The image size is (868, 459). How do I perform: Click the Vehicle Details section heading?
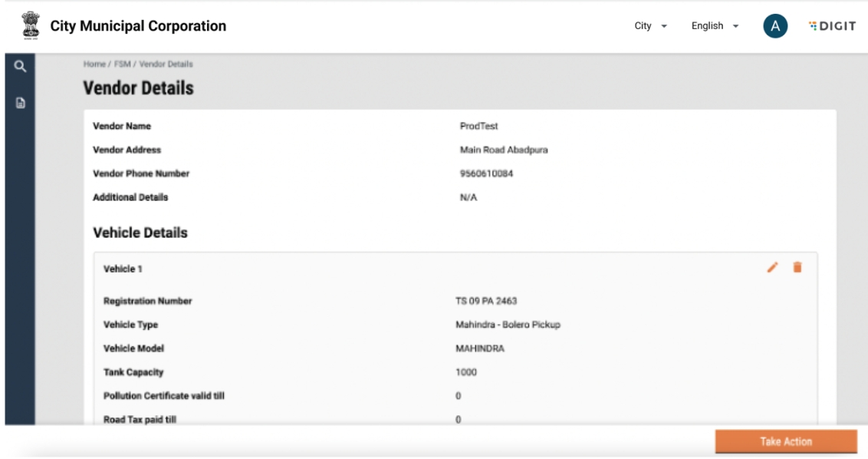(x=140, y=232)
